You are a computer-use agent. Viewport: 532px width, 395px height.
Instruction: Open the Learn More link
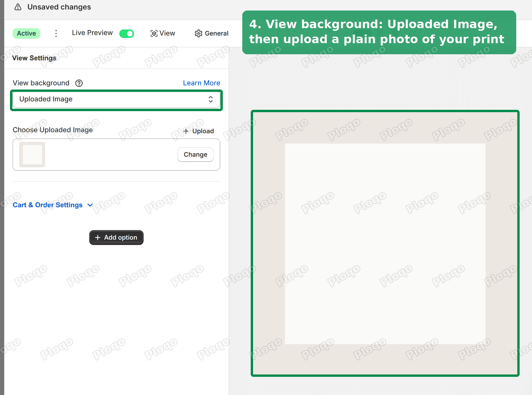click(x=201, y=83)
